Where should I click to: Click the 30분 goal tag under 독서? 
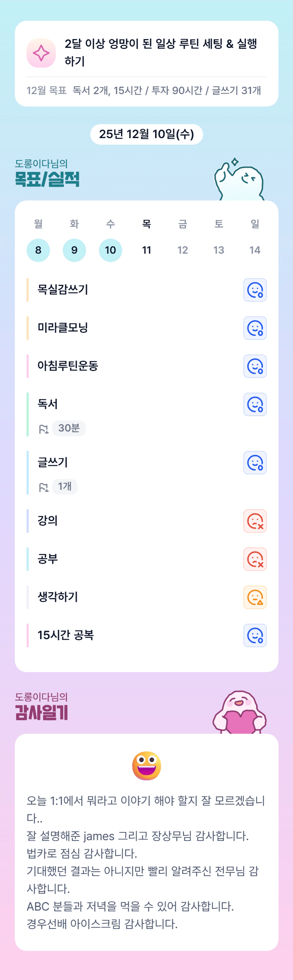(69, 428)
